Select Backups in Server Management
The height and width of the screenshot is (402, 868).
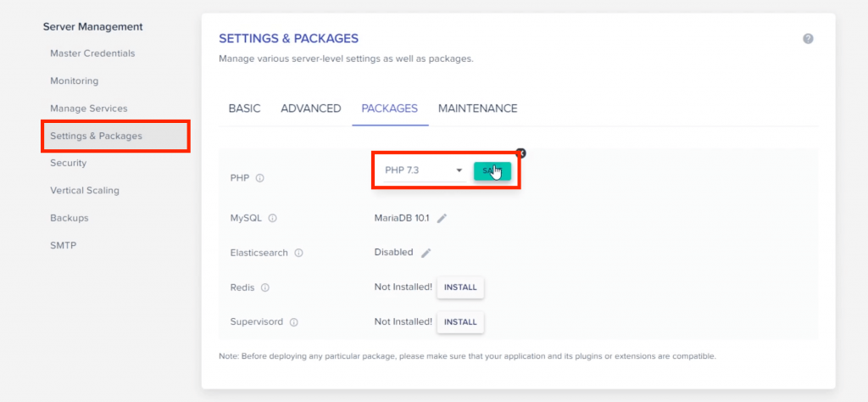[70, 218]
